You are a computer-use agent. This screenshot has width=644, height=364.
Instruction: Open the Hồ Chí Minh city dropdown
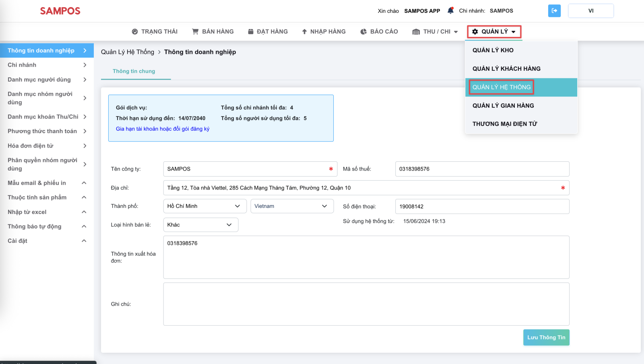click(205, 206)
